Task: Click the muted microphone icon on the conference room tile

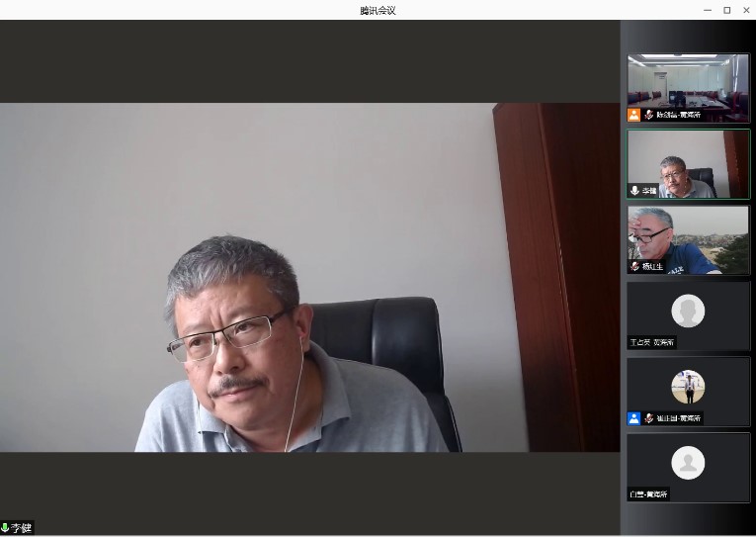Action: click(x=648, y=115)
